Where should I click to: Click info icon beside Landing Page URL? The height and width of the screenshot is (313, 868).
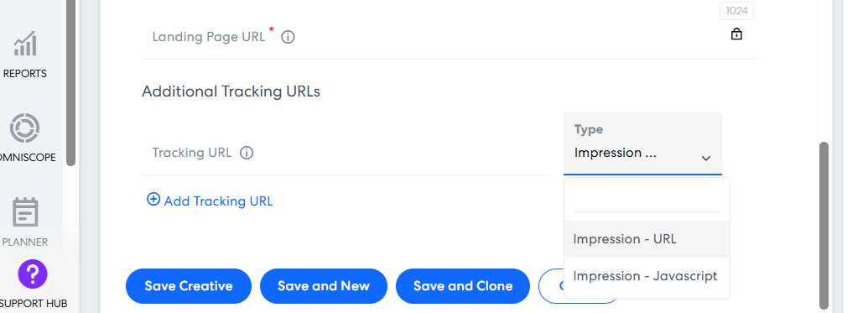coord(288,37)
